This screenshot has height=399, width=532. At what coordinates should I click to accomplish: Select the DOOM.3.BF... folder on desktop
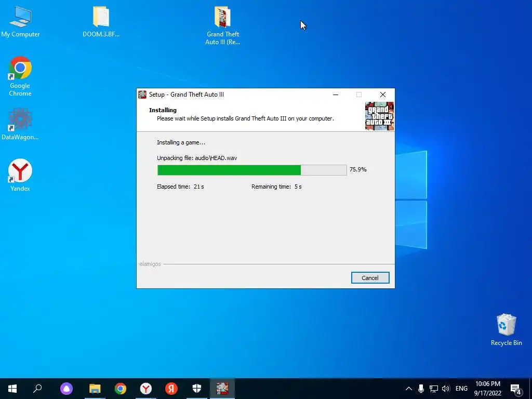point(101,22)
